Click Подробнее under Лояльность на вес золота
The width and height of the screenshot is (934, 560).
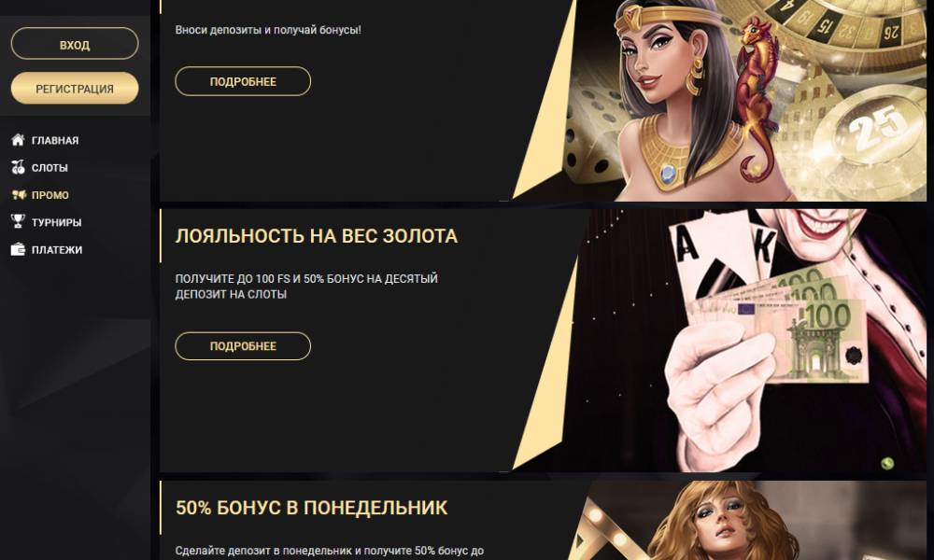click(243, 345)
